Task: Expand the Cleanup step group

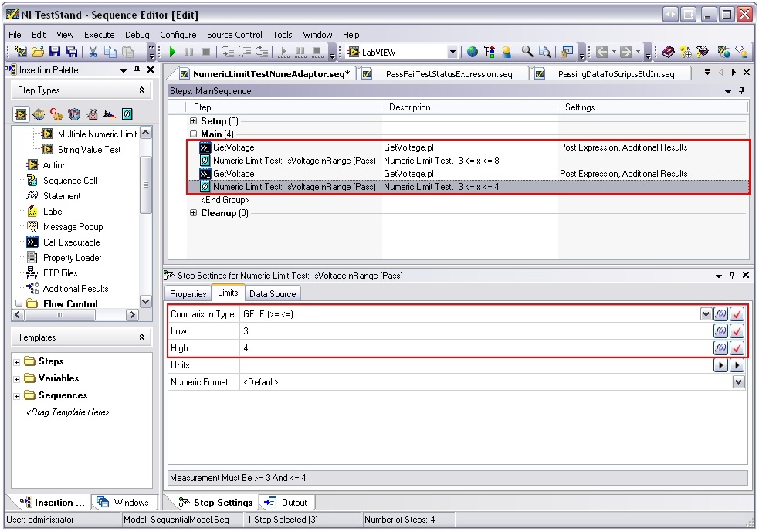Action: pyautogui.click(x=194, y=213)
